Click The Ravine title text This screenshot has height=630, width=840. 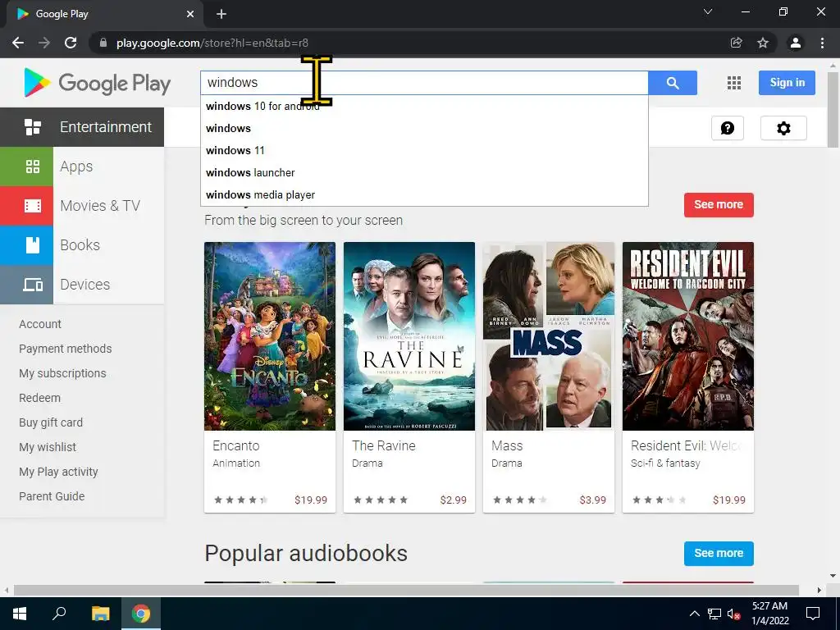384,445
